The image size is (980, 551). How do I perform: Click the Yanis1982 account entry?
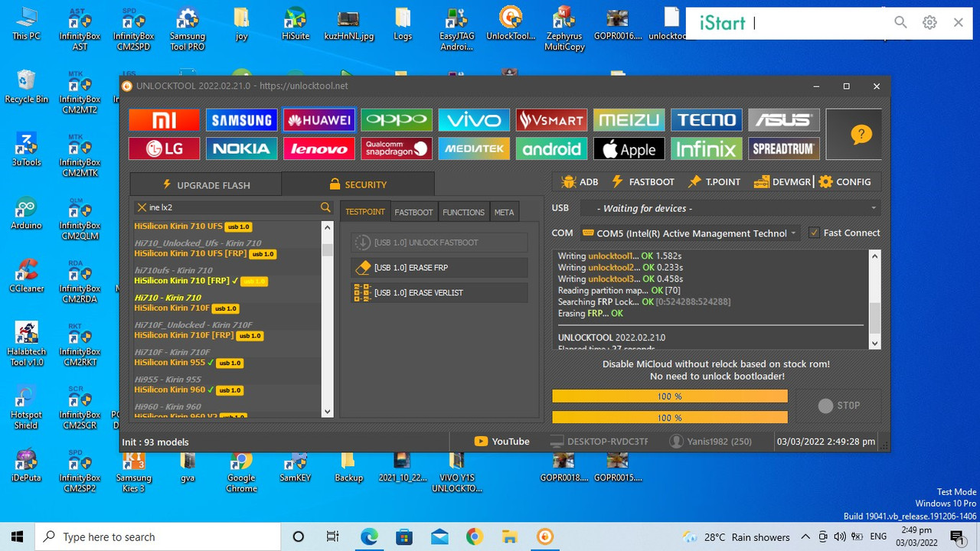tap(710, 442)
